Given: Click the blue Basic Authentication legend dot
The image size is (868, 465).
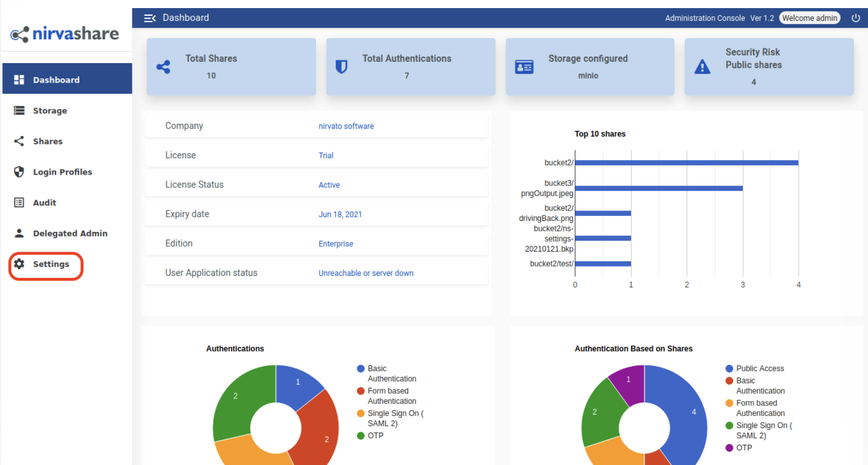Looking at the screenshot, I should click(361, 368).
